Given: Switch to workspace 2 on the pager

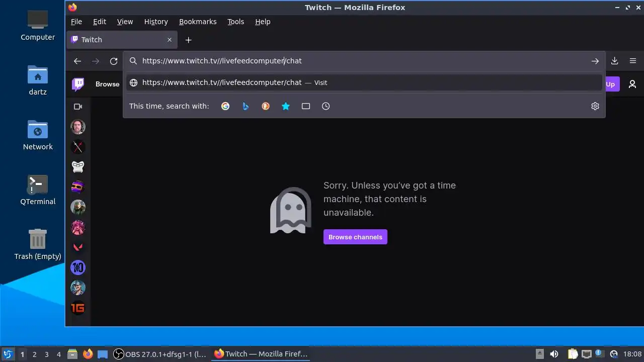Looking at the screenshot, I should pyautogui.click(x=34, y=354).
